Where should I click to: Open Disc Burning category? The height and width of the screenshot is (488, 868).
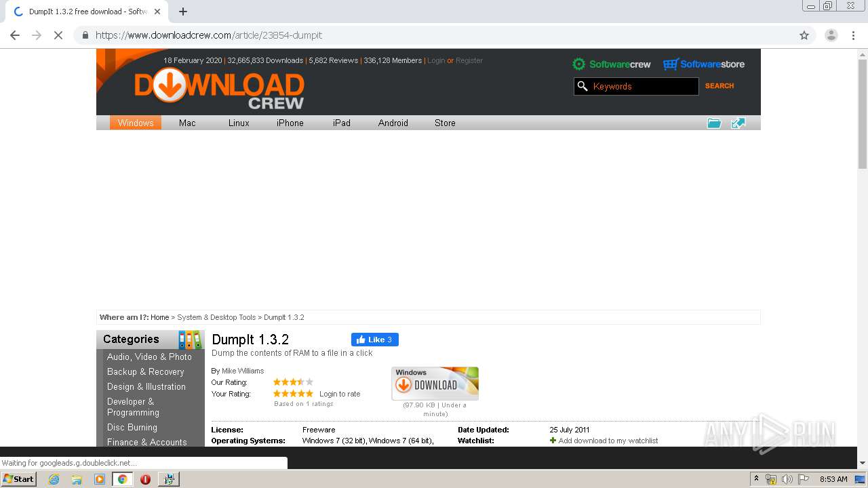tap(132, 427)
